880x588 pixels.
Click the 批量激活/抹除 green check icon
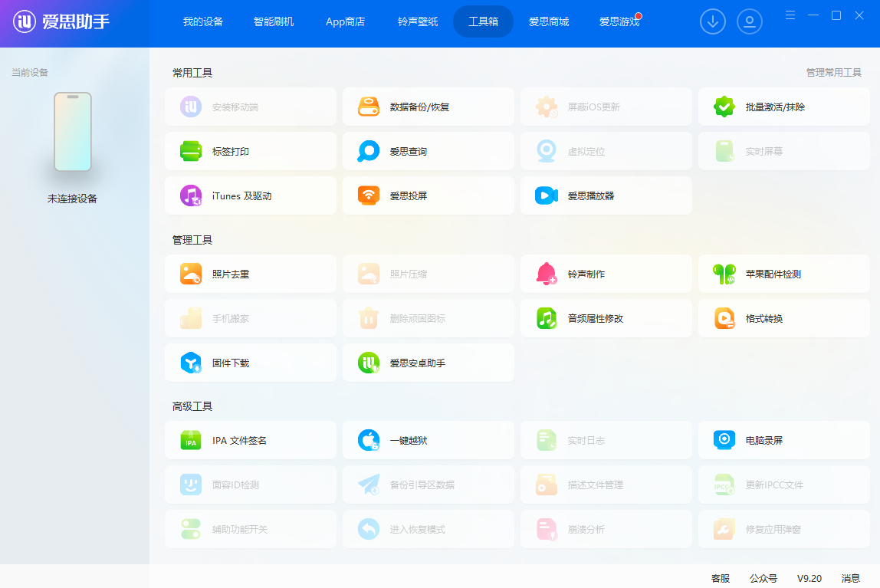pyautogui.click(x=724, y=107)
